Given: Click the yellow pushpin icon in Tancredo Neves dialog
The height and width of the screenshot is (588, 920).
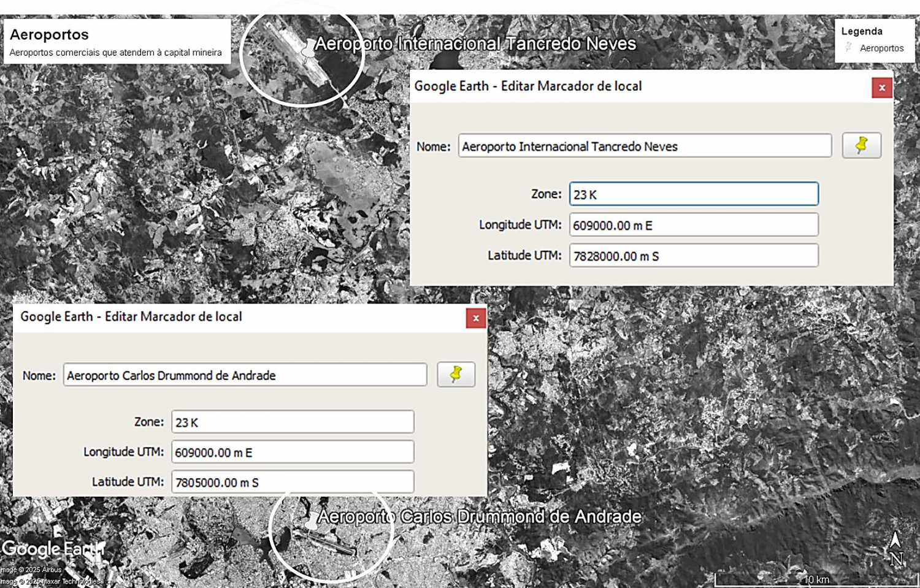Looking at the screenshot, I should [861, 145].
